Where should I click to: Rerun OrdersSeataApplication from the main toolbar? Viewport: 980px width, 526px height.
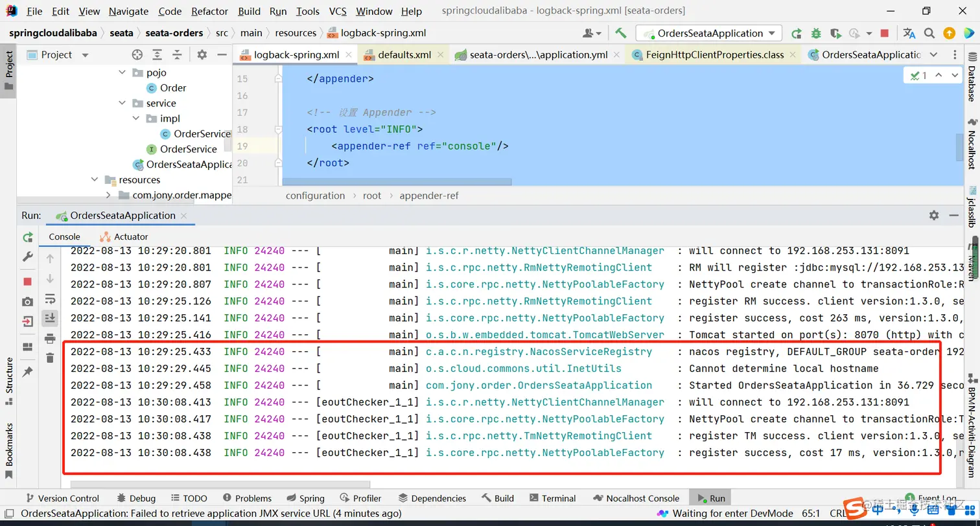click(796, 33)
